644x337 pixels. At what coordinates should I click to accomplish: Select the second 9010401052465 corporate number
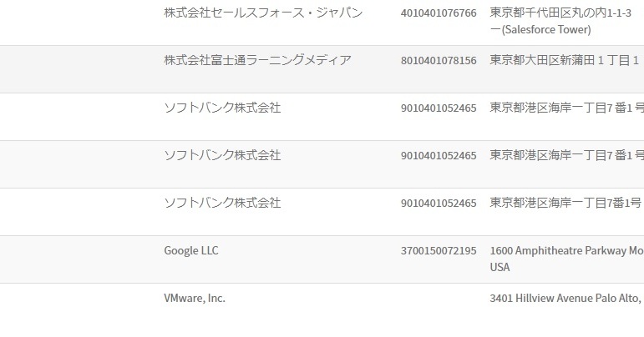click(439, 156)
